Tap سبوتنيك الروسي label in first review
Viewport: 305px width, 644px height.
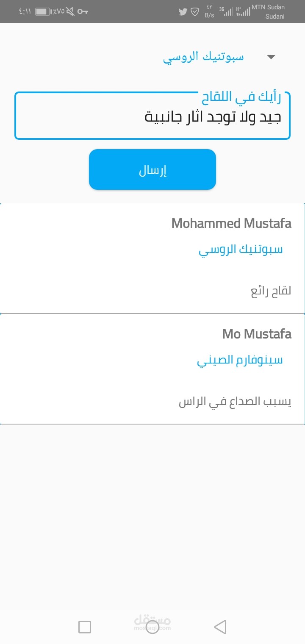pyautogui.click(x=241, y=249)
